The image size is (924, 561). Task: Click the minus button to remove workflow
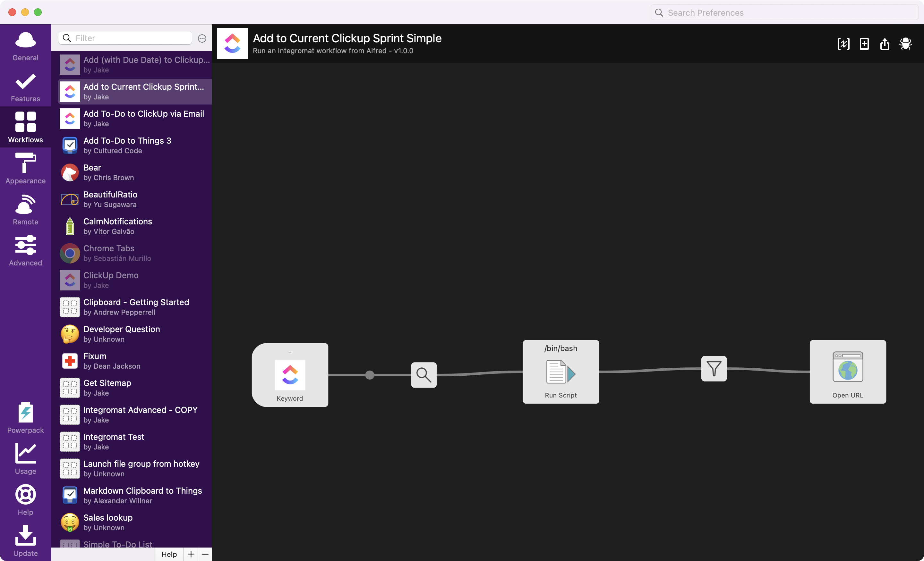(x=205, y=554)
